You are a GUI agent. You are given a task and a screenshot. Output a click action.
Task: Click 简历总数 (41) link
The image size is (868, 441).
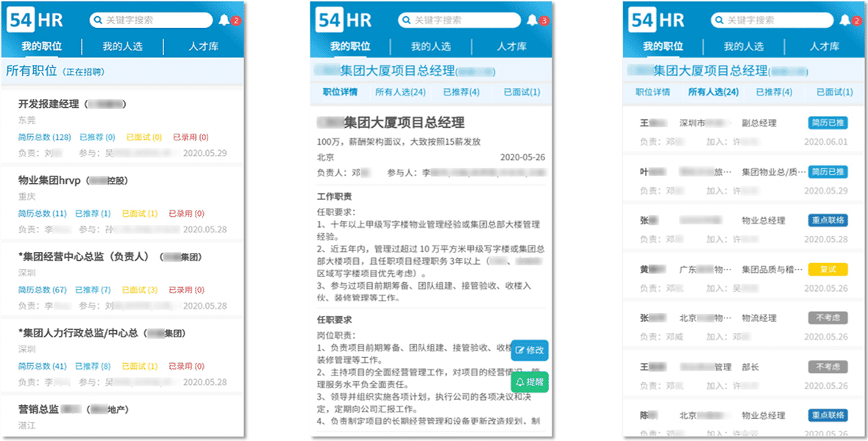point(43,366)
